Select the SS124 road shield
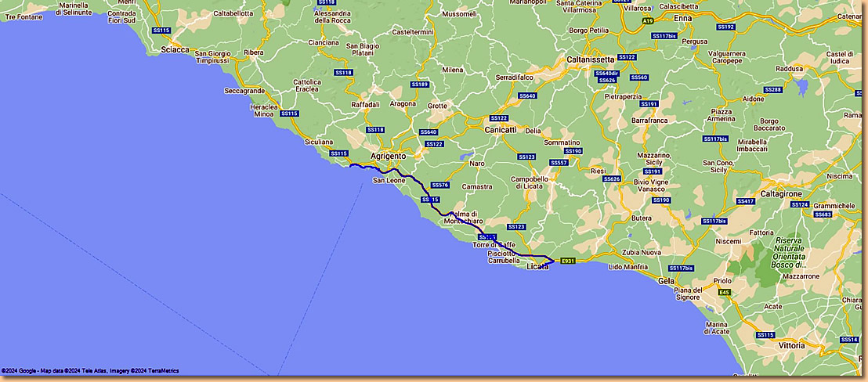868x382 pixels. (799, 204)
